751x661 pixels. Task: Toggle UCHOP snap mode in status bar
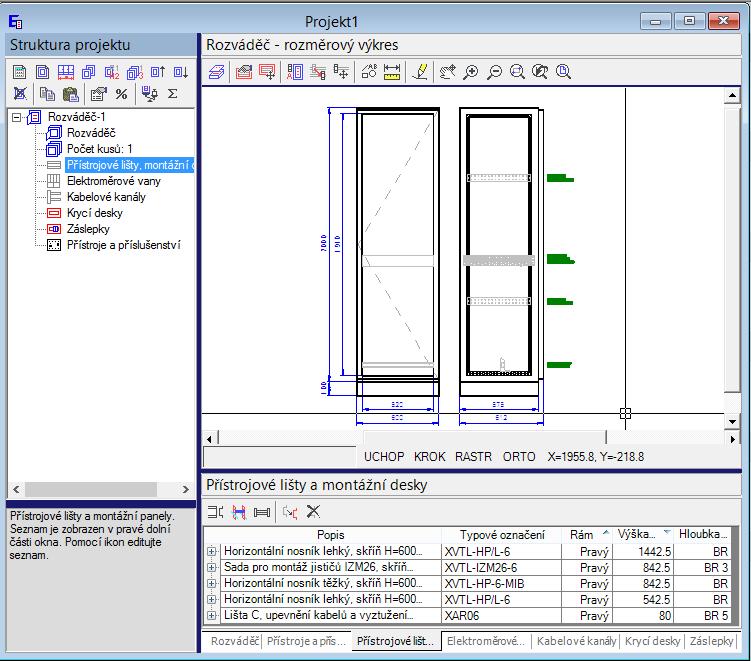(x=384, y=456)
